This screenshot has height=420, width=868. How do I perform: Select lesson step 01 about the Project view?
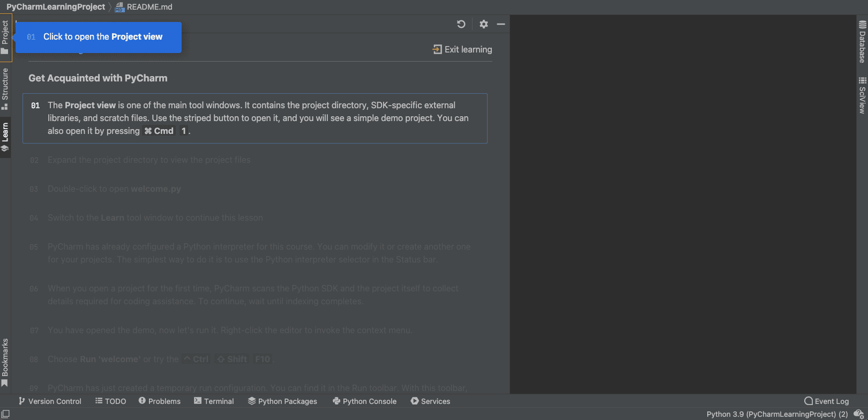point(255,118)
